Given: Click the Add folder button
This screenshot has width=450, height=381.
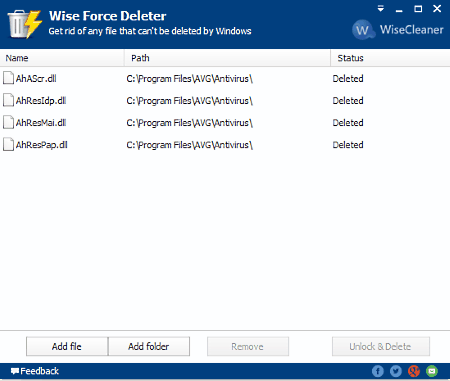Looking at the screenshot, I should point(149,346).
